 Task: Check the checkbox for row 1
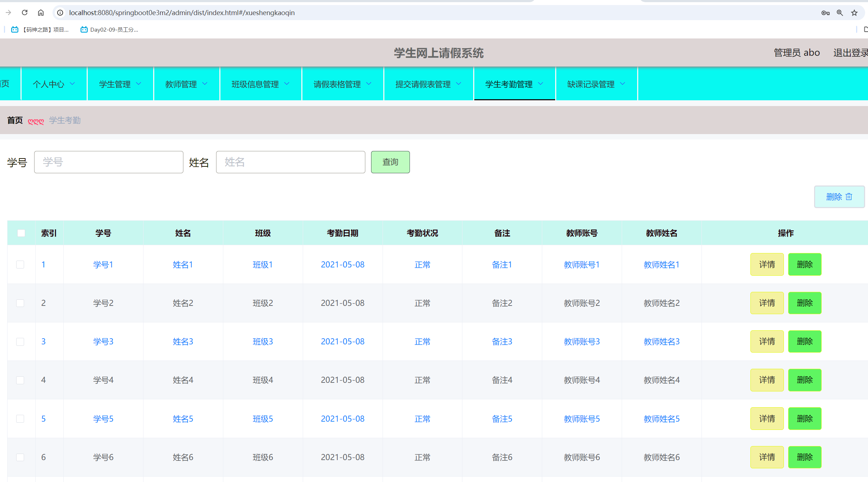pyautogui.click(x=20, y=264)
